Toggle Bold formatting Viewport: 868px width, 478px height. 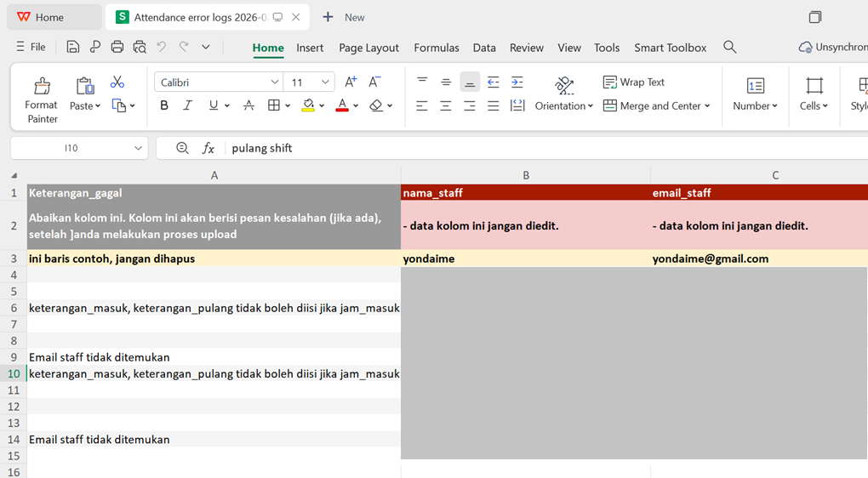164,105
